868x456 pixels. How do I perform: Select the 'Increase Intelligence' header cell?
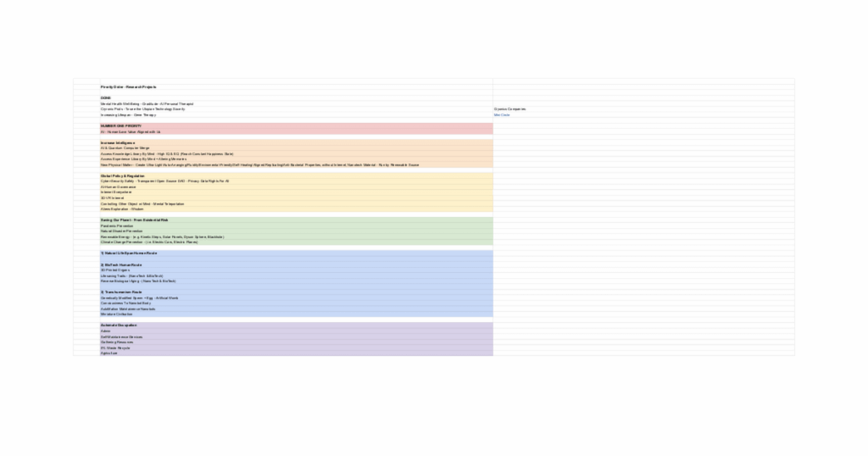pos(296,142)
